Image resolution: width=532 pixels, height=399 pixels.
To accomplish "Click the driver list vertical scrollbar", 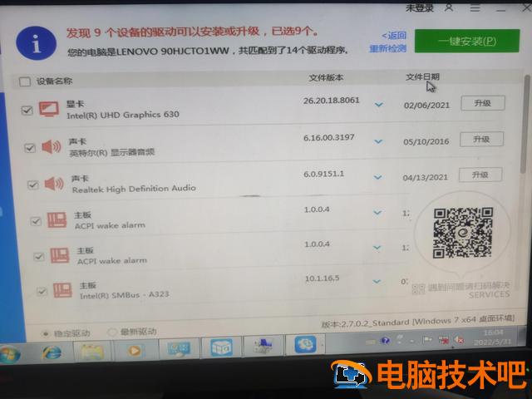I will tap(525, 126).
